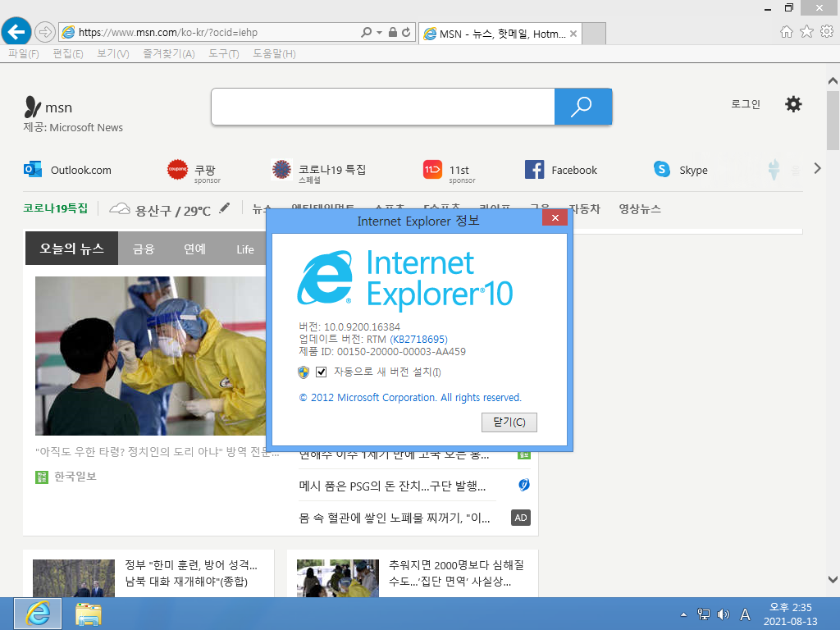Click the security lock icon in address bar
This screenshot has height=630, width=840.
click(x=393, y=32)
